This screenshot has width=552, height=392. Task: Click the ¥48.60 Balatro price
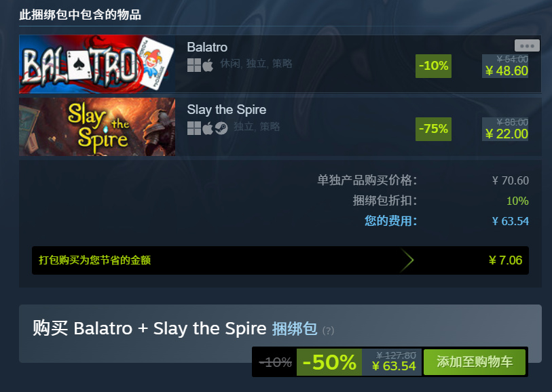click(x=507, y=71)
